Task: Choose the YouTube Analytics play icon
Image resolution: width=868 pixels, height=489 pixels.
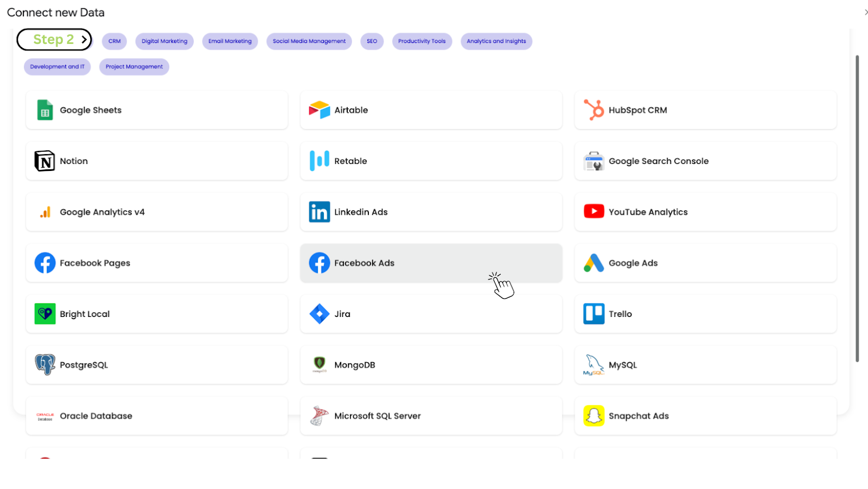Action: tap(594, 212)
